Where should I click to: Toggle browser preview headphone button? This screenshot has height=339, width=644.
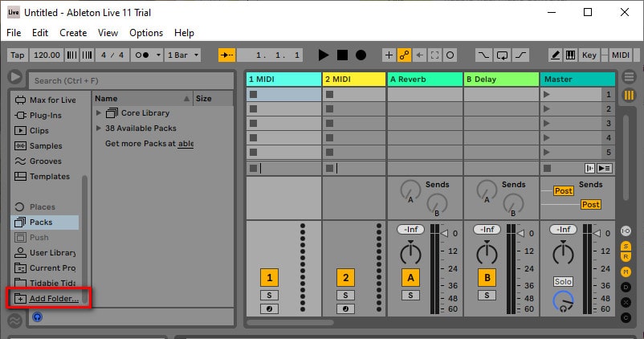(38, 317)
